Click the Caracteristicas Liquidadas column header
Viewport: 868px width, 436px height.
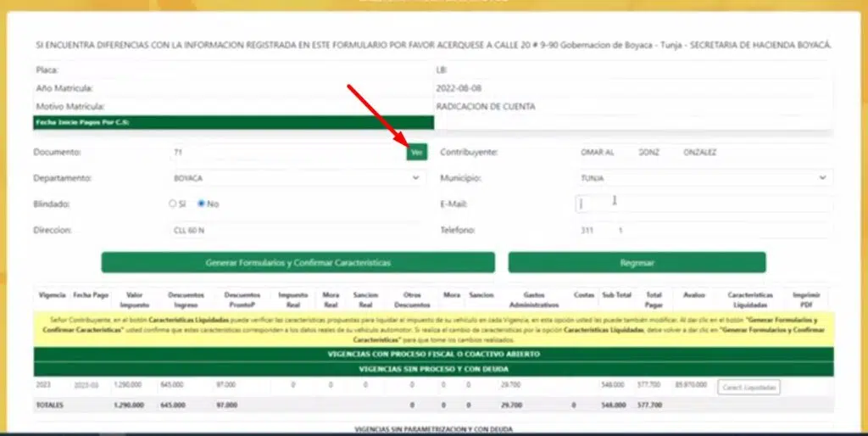tap(750, 299)
